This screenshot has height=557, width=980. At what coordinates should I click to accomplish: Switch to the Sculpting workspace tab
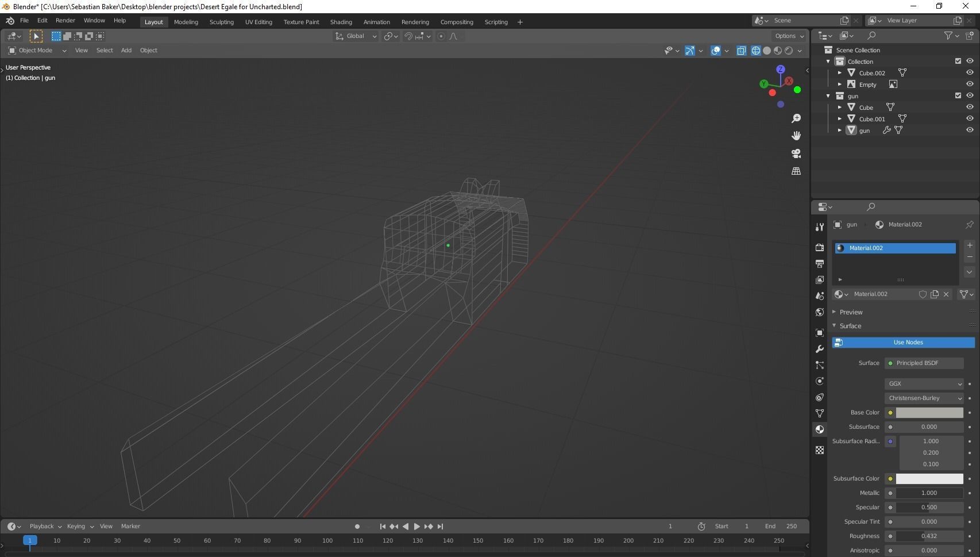tap(222, 22)
